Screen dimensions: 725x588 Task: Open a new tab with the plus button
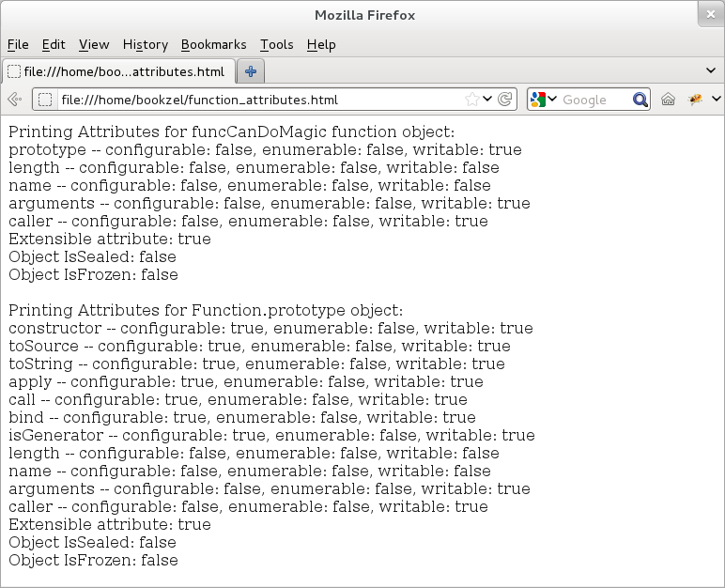(251, 71)
